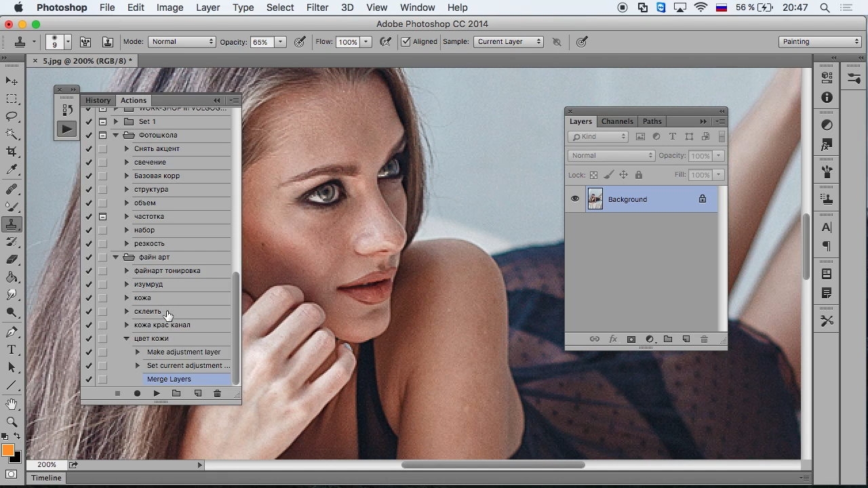Screen dimensions: 868x488
Task: Select the Clone Stamp tool
Action: click(x=12, y=224)
